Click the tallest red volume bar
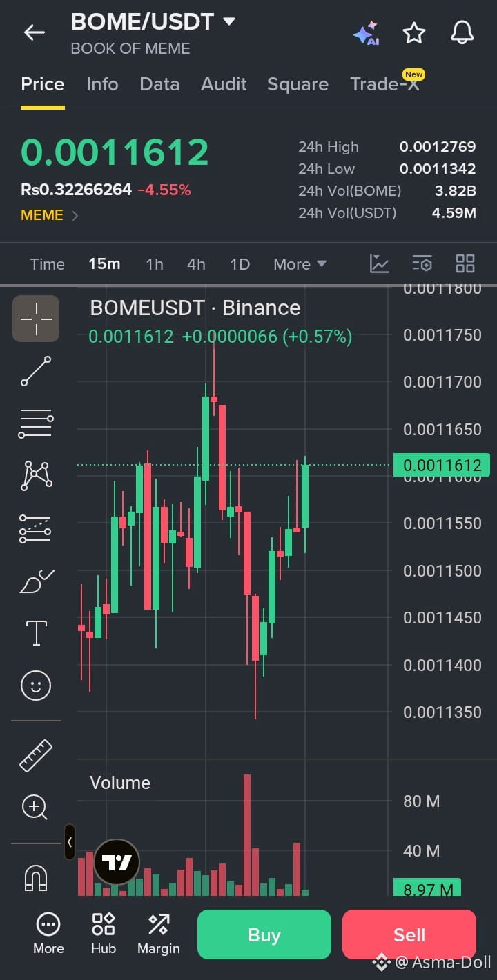Viewport: 497px width, 980px height. (x=247, y=835)
